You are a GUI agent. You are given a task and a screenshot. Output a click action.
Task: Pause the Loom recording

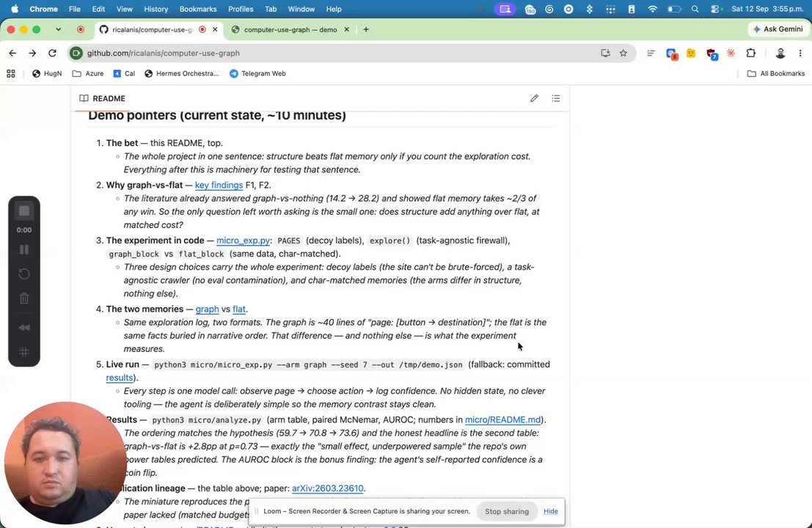23,249
